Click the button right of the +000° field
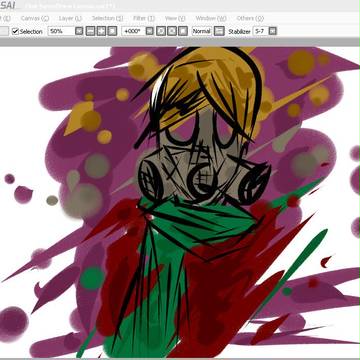The width and height of the screenshot is (360, 360). [x=150, y=31]
